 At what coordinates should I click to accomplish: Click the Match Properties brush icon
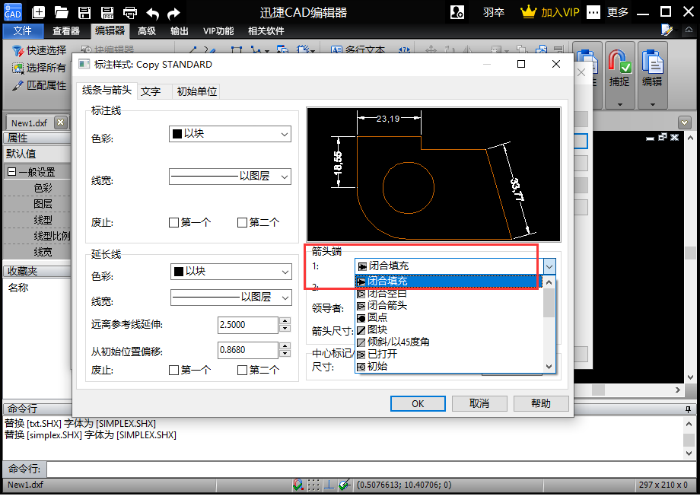coord(18,85)
